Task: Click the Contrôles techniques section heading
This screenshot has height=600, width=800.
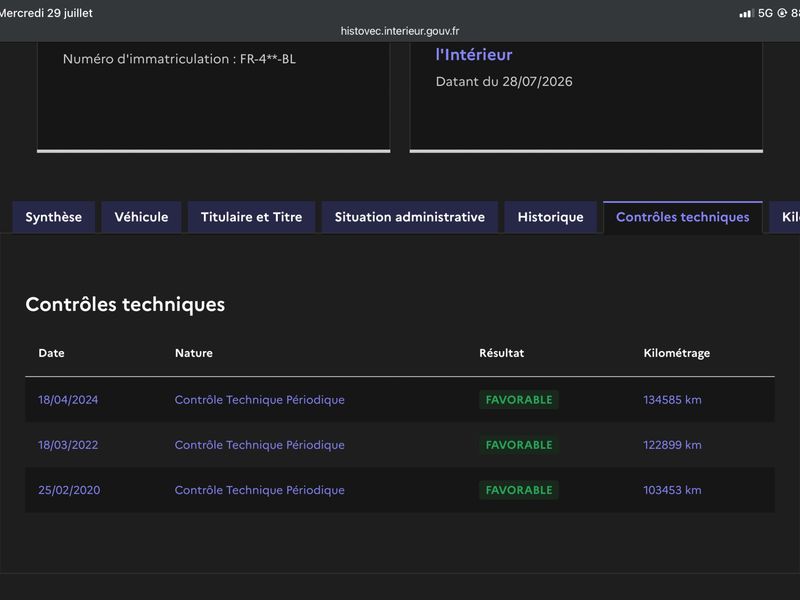Action: [125, 305]
